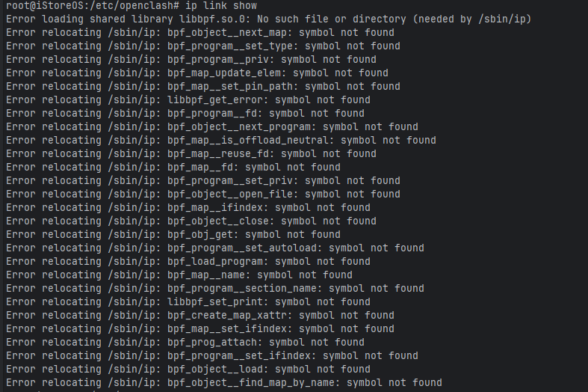This screenshot has width=588, height=392.
Task: Click the 'bpf_load_program' symbol name
Action: [x=214, y=261]
